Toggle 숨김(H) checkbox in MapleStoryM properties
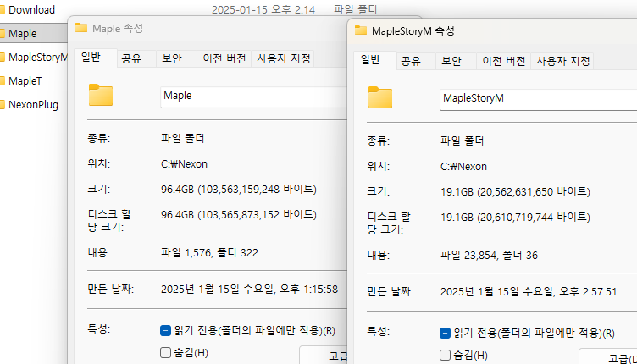Screen dimensions: 637x364 pos(445,355)
